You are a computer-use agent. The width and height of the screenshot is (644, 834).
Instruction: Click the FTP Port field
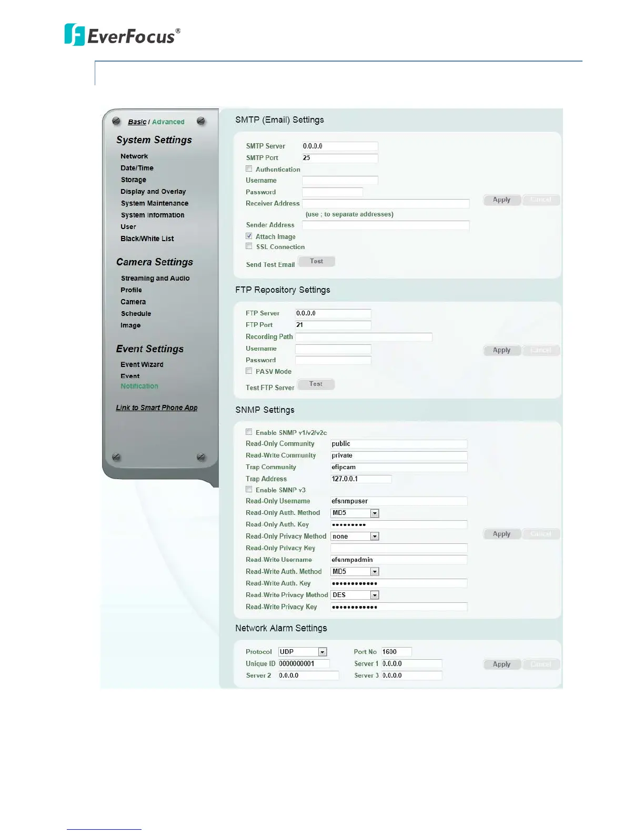coord(333,325)
